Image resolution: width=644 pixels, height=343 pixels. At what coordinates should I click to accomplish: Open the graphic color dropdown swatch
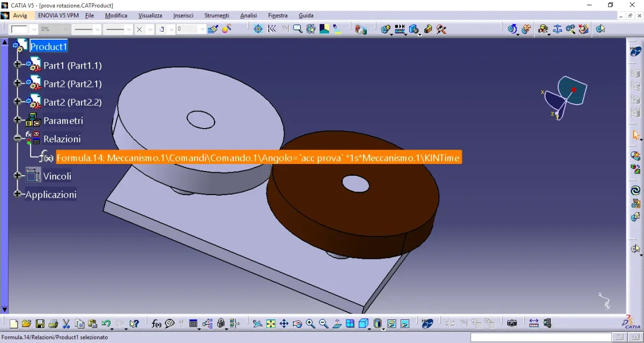point(34,29)
